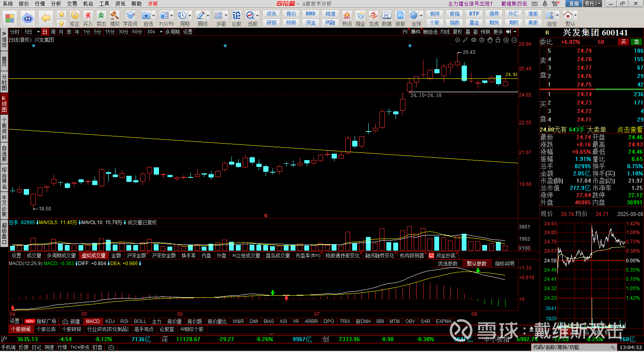This screenshot has height=352, width=644.
Task: Toggle the eye visibility icon on chart
Action: 474,40
